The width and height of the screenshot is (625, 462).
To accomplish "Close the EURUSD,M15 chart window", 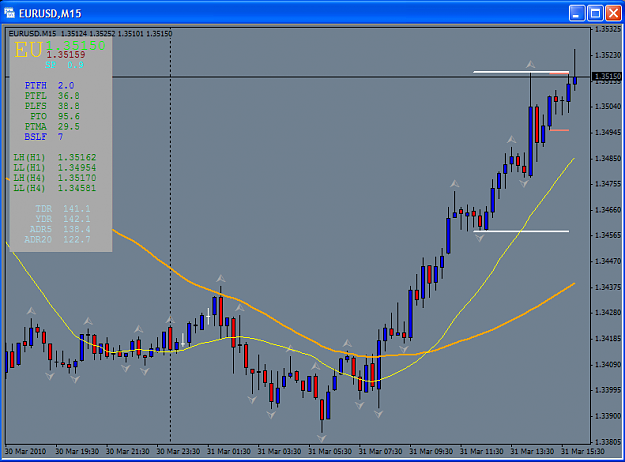I will 613,13.
